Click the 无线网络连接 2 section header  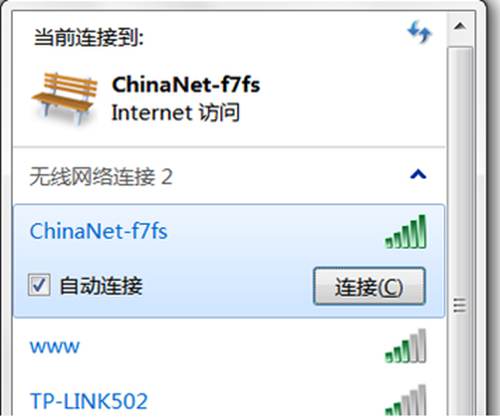pos(229,176)
